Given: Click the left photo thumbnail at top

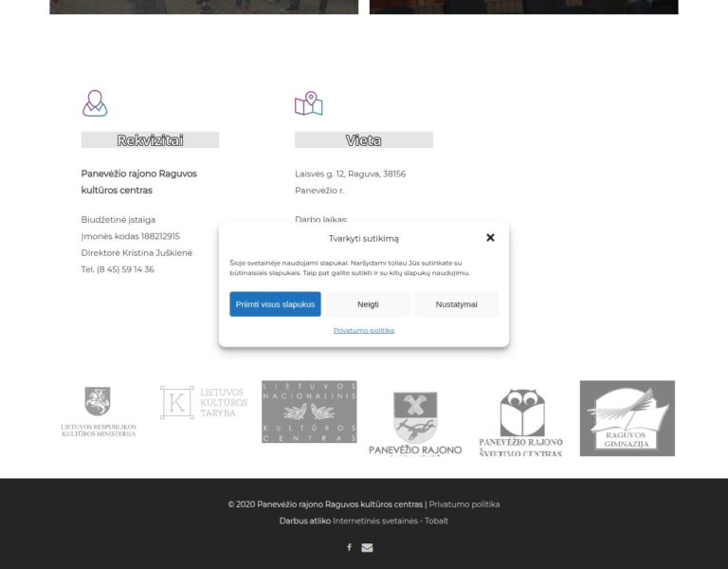Looking at the screenshot, I should [x=204, y=7].
